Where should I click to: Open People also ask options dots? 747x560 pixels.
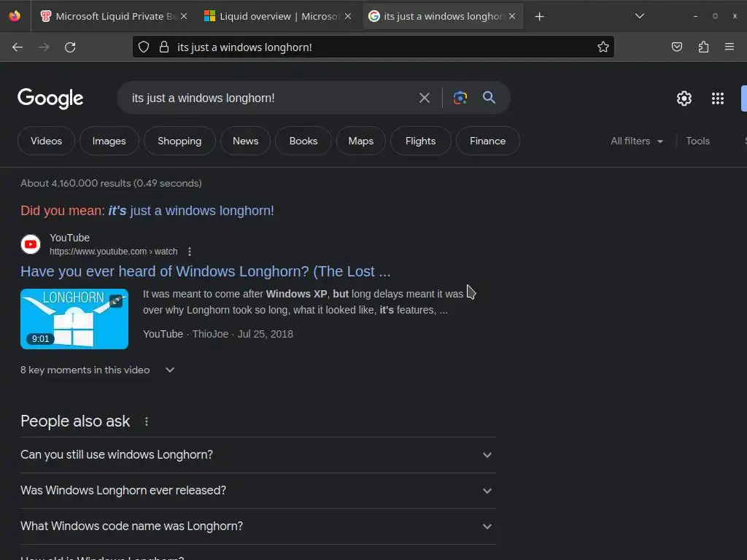(147, 421)
